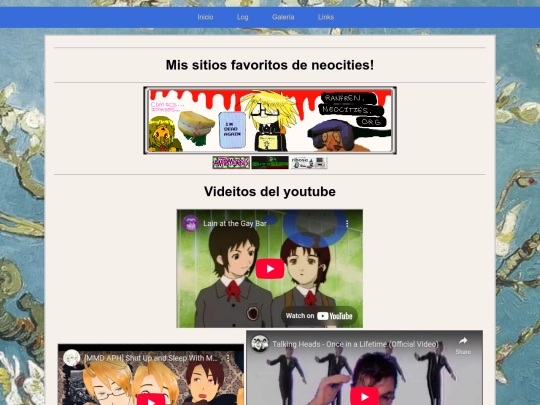Click the ribose site button badge
The width and height of the screenshot is (540, 405).
(309, 163)
